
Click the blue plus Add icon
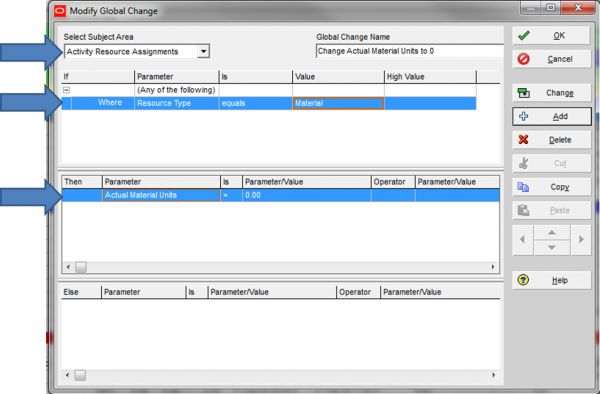click(x=523, y=116)
